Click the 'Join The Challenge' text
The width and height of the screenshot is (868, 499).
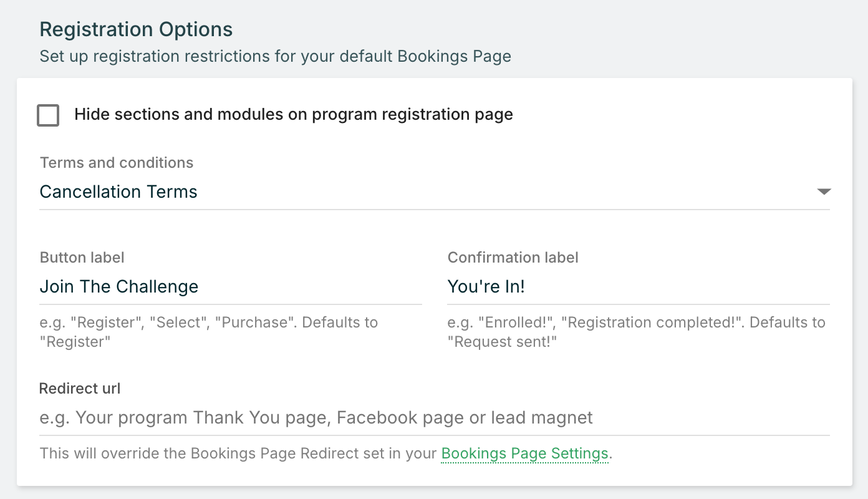(119, 287)
